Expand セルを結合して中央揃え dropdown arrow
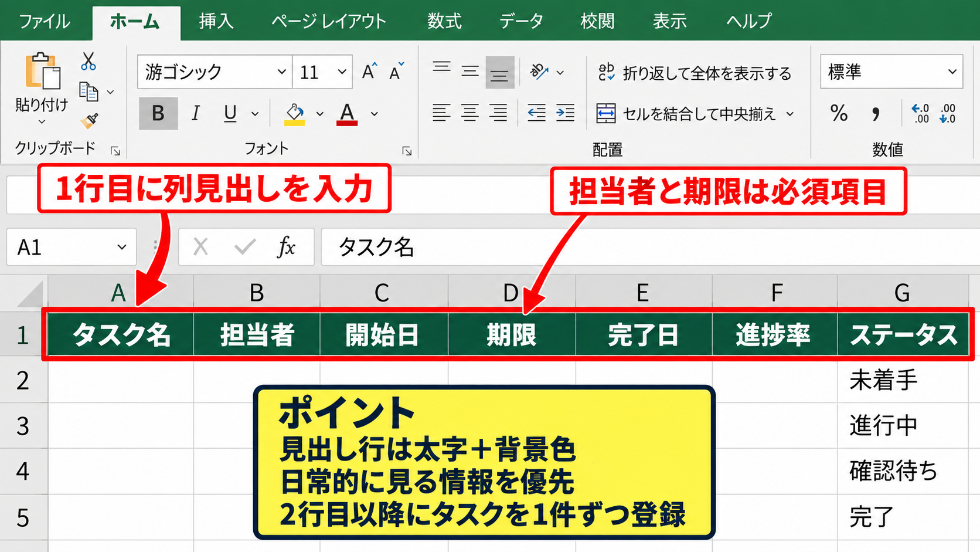This screenshot has width=980, height=552. pos(790,114)
